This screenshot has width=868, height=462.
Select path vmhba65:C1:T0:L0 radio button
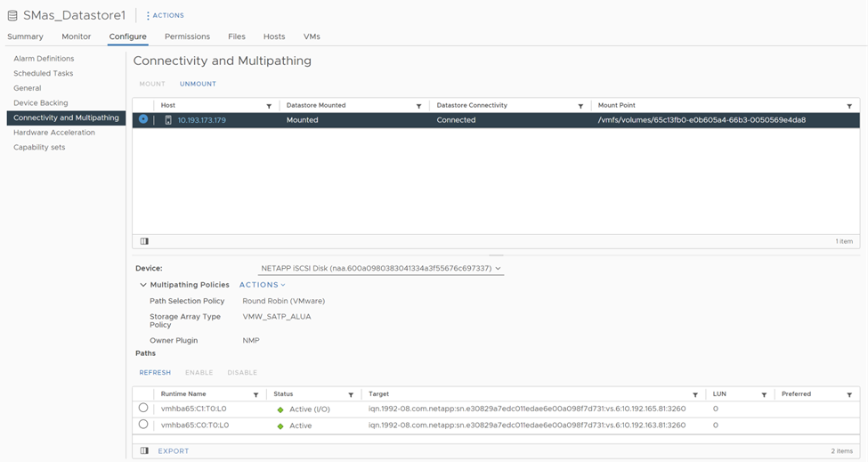(x=143, y=408)
